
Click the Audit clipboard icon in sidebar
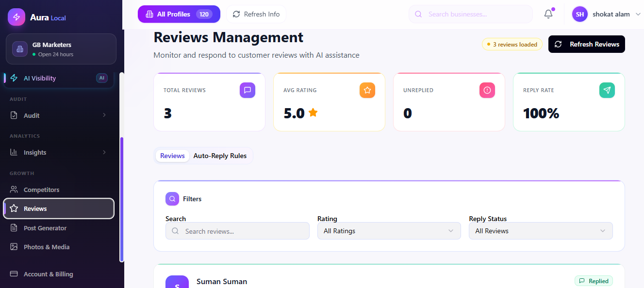tap(14, 115)
